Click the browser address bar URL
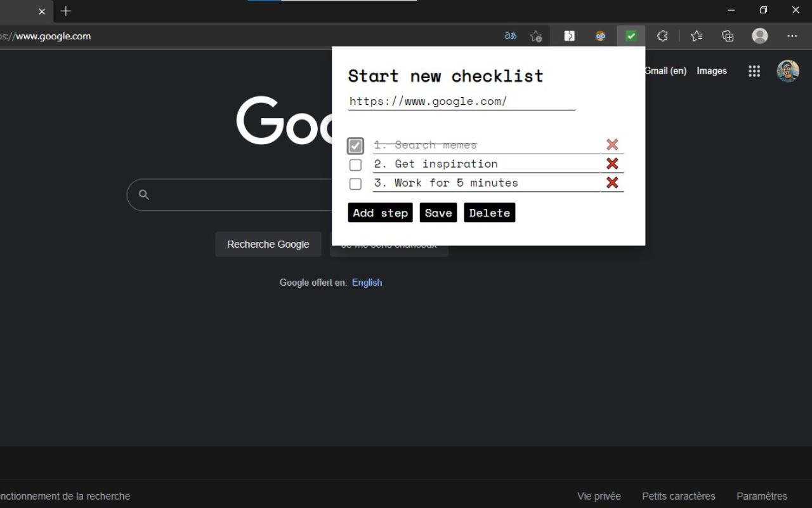Screen dimensions: 812x508 [46, 36]
